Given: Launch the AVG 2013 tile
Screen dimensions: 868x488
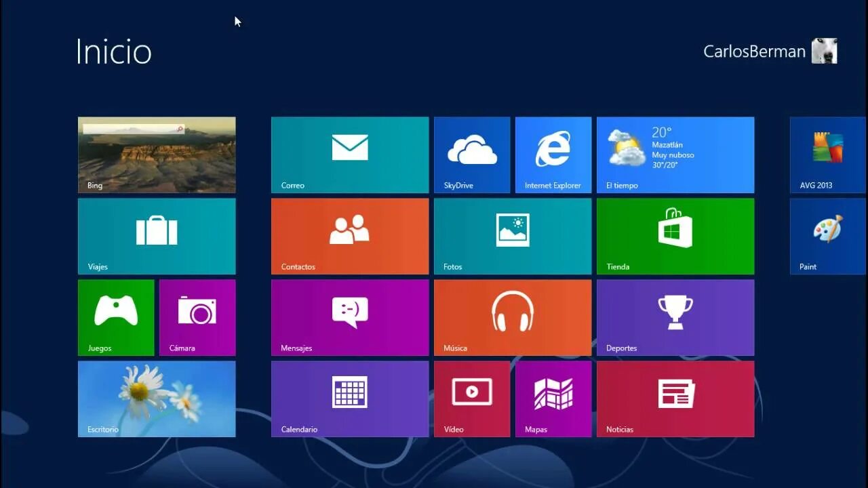Looking at the screenshot, I should tap(828, 155).
